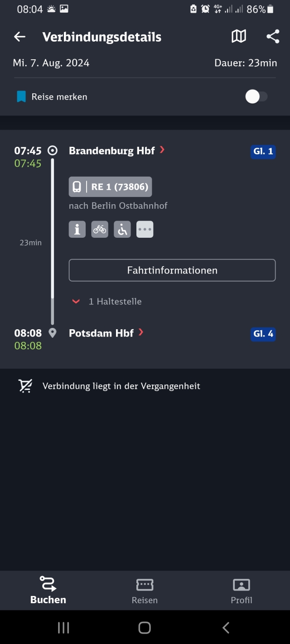Select the Buchen tab
290x644 pixels.
[48, 591]
